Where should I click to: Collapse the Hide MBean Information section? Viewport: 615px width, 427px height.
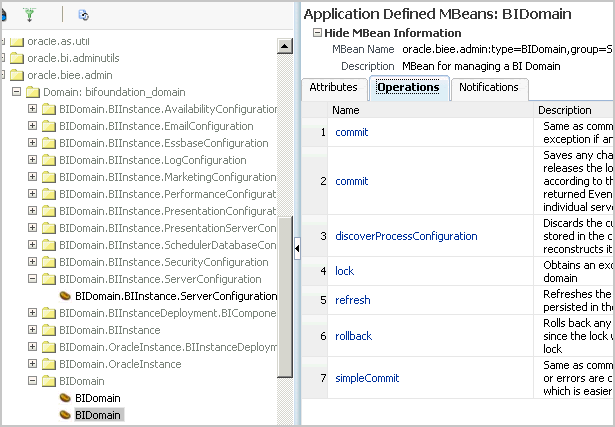pos(318,33)
